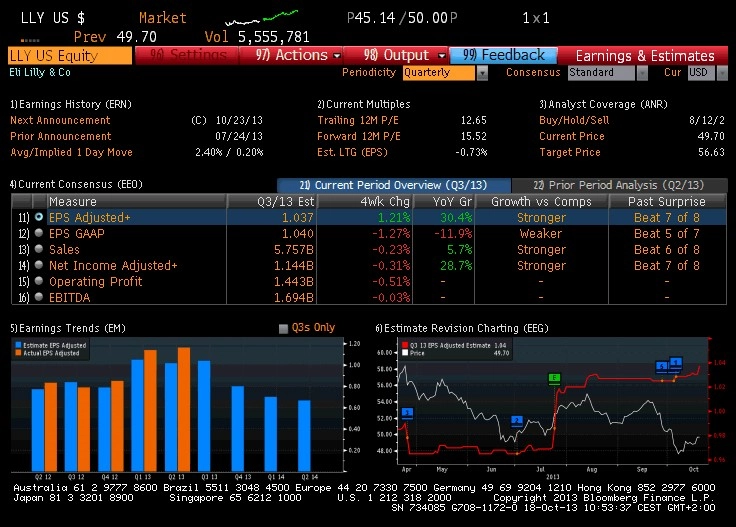The image size is (736, 527).
Task: Click the EPS Adjusted+ estimate 1.037
Action: point(298,217)
